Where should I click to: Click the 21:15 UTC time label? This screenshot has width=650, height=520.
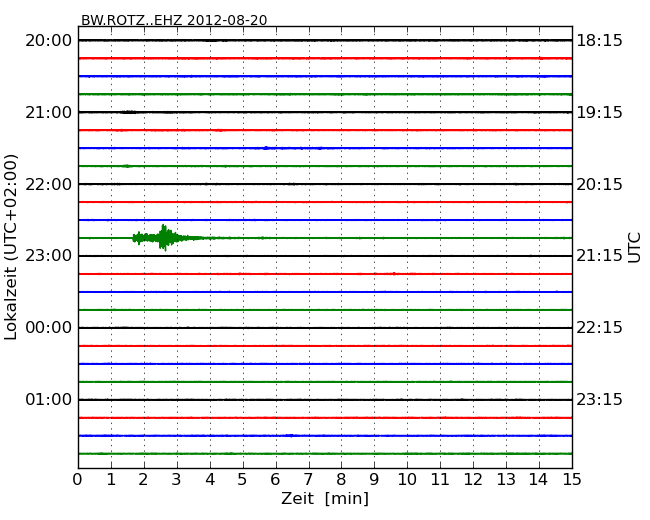coord(599,255)
